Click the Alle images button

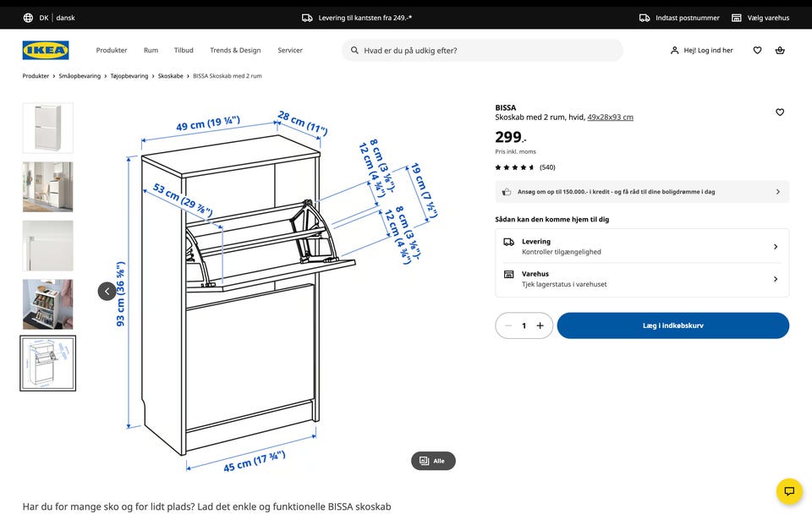point(433,461)
